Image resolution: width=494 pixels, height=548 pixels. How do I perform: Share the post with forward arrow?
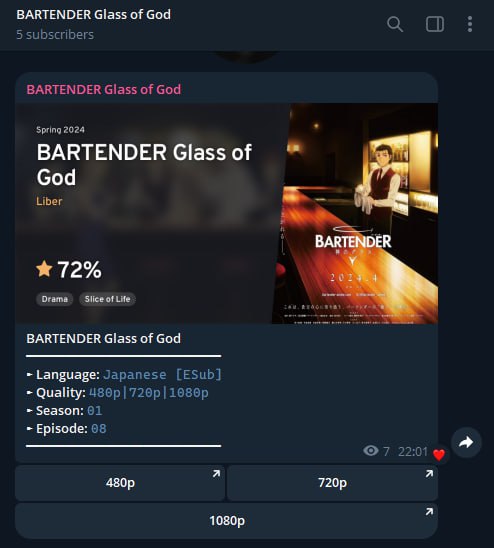pos(466,442)
